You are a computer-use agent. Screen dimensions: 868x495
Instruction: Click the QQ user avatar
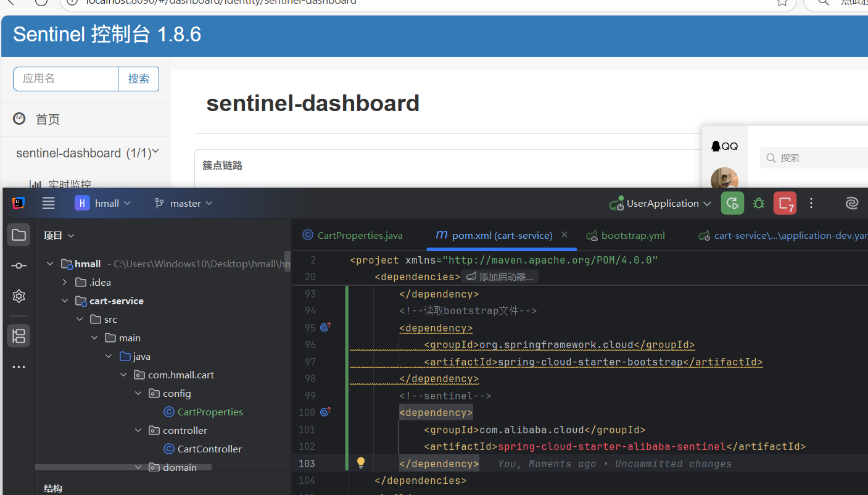tap(724, 178)
